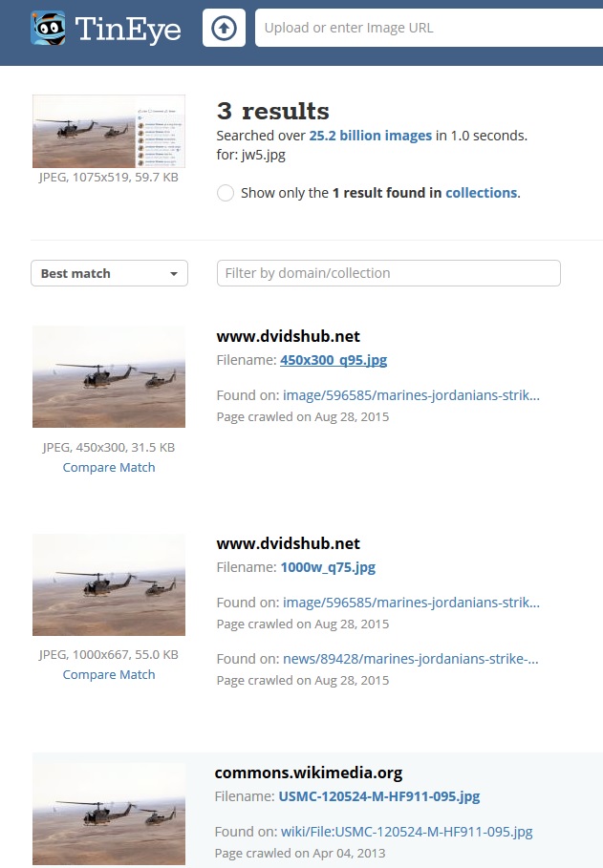The height and width of the screenshot is (868, 603).
Task: Open filename link 1000w_q75.jpg
Action: coord(328,567)
